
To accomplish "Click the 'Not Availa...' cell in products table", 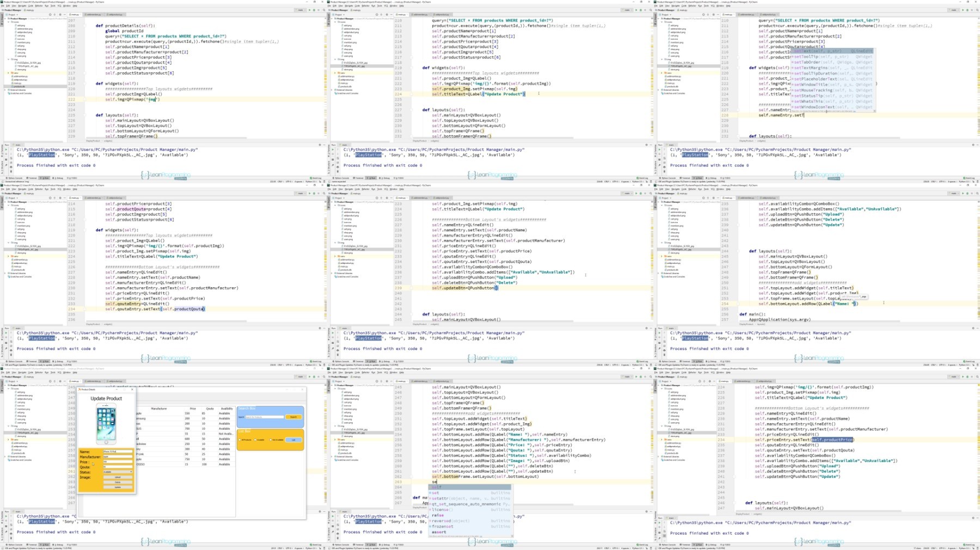I will (226, 434).
